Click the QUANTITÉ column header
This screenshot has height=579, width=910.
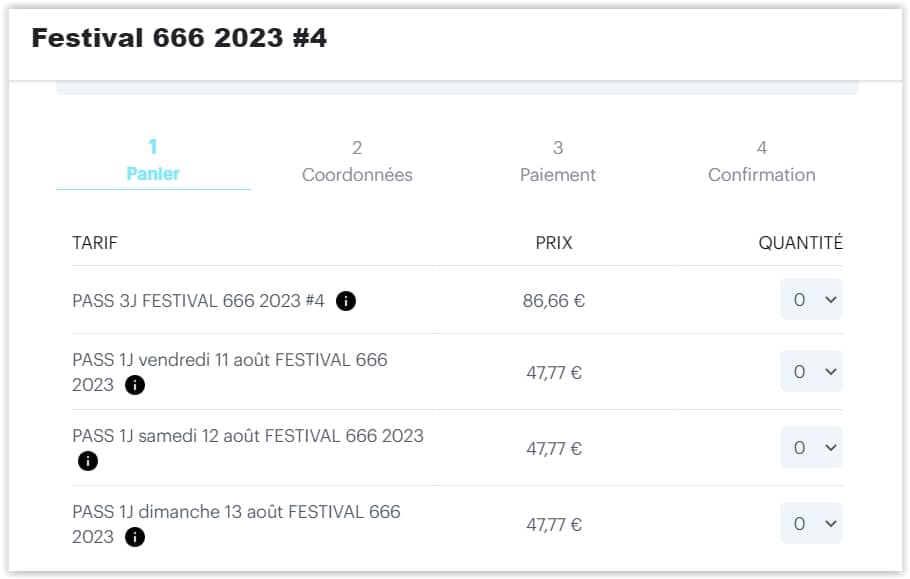pos(800,242)
